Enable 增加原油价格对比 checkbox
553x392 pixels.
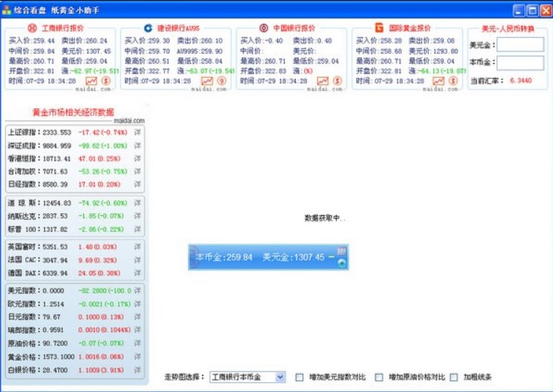coord(379,377)
